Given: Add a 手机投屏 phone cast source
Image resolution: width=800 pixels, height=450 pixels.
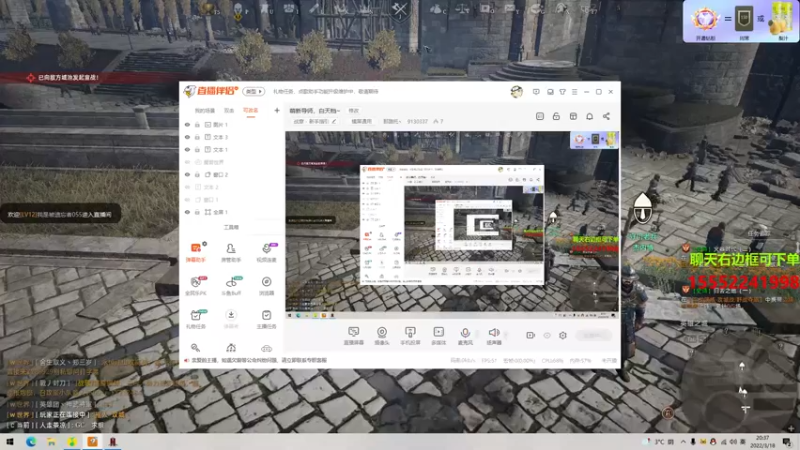Looking at the screenshot, I should click(x=410, y=336).
